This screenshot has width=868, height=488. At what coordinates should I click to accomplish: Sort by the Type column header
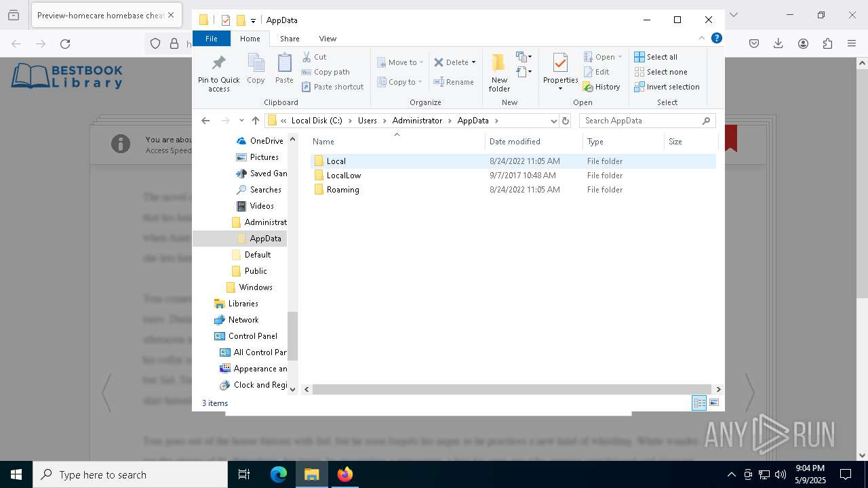(x=623, y=142)
